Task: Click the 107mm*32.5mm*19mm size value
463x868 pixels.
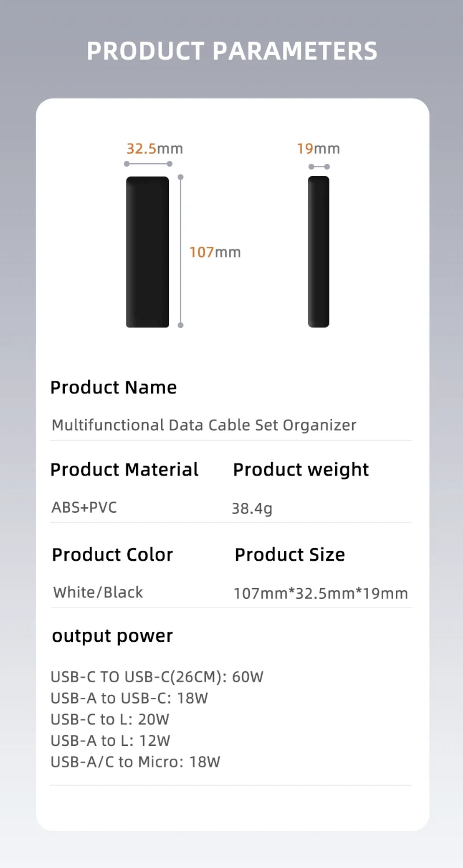Action: tap(320, 594)
